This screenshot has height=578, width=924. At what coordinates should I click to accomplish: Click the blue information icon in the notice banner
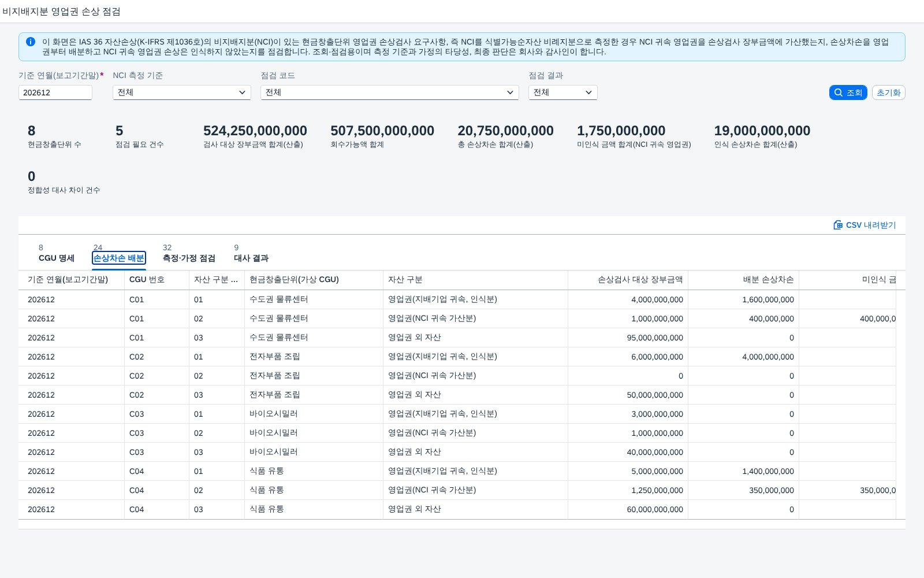(x=31, y=42)
